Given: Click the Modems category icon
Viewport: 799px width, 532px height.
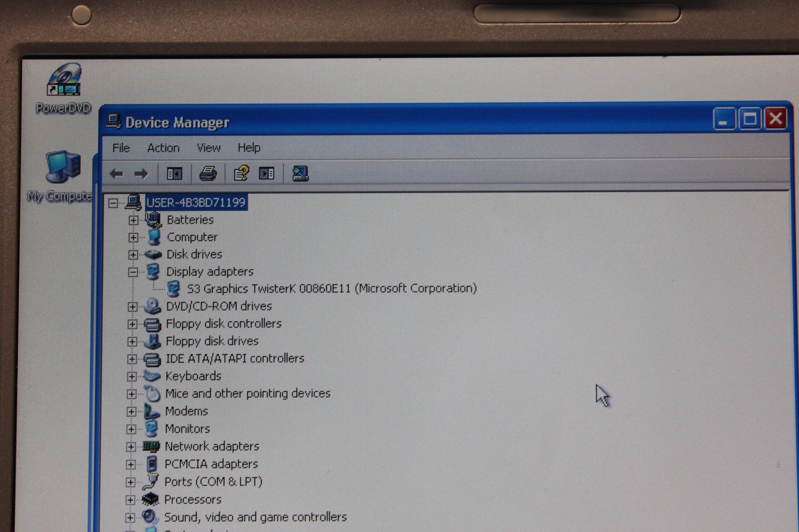Looking at the screenshot, I should (151, 411).
